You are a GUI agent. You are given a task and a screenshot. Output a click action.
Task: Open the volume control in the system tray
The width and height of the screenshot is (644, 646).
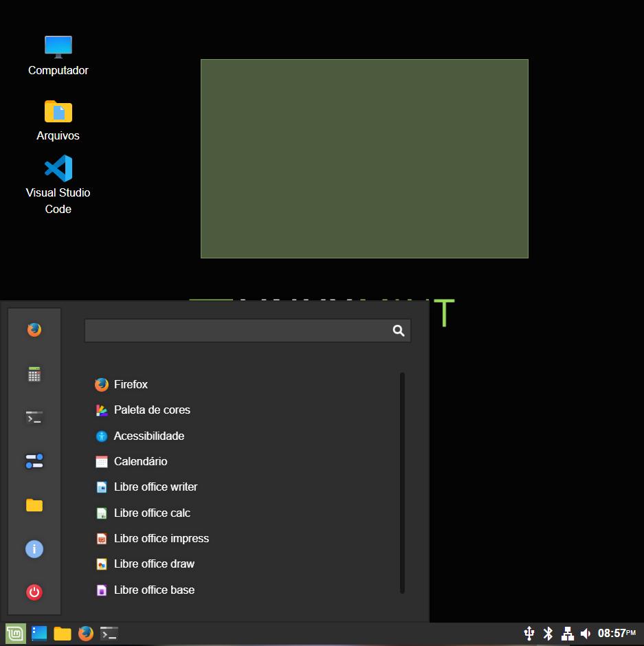pos(586,633)
